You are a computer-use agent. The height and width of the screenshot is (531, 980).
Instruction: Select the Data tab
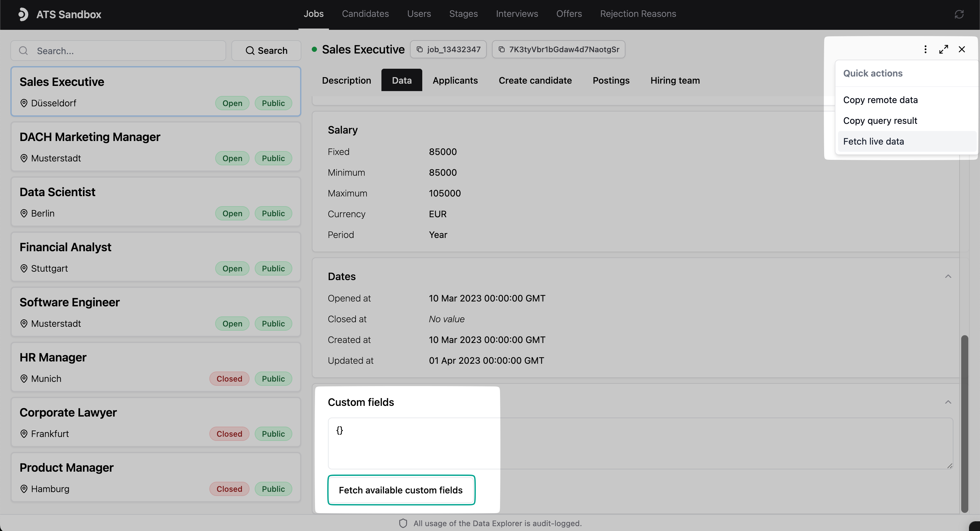(x=402, y=80)
